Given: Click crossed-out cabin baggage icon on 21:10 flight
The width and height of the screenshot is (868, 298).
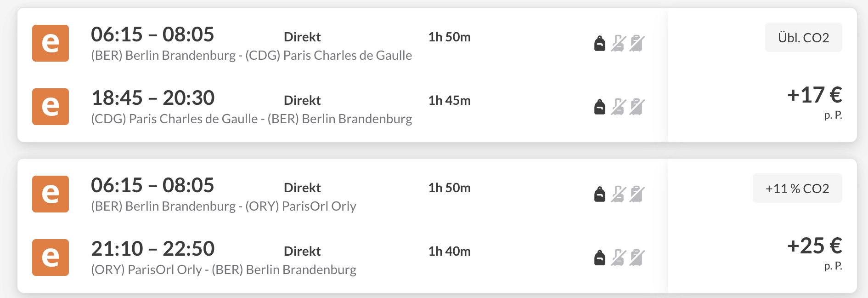Looking at the screenshot, I should 618,258.
